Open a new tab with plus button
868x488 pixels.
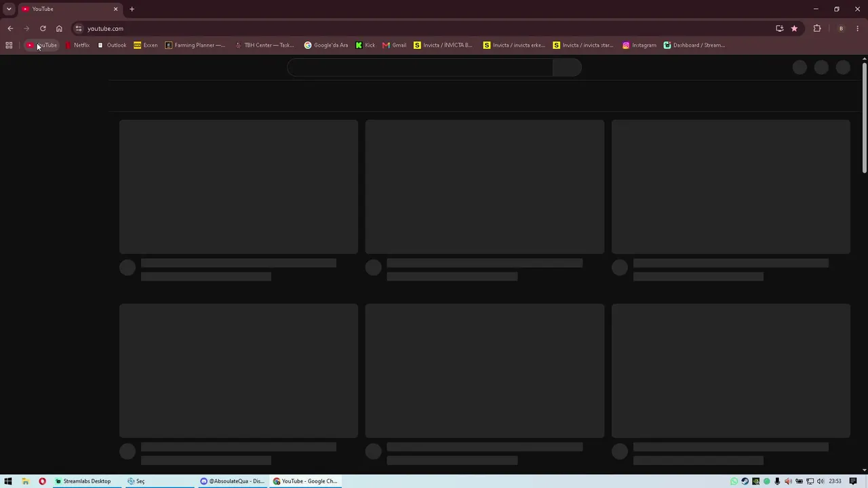[x=132, y=9]
